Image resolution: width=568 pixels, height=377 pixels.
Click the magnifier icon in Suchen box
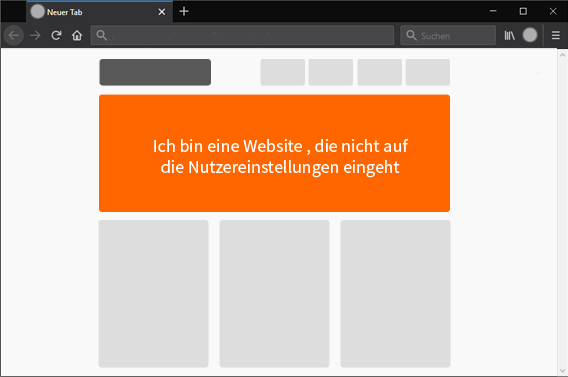click(x=411, y=35)
